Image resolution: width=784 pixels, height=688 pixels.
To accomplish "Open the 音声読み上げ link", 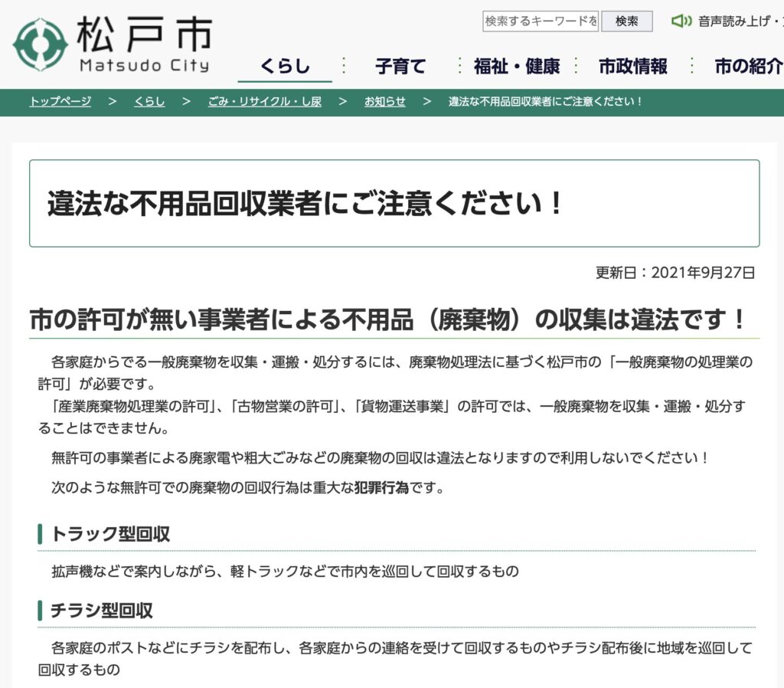I will click(x=737, y=21).
